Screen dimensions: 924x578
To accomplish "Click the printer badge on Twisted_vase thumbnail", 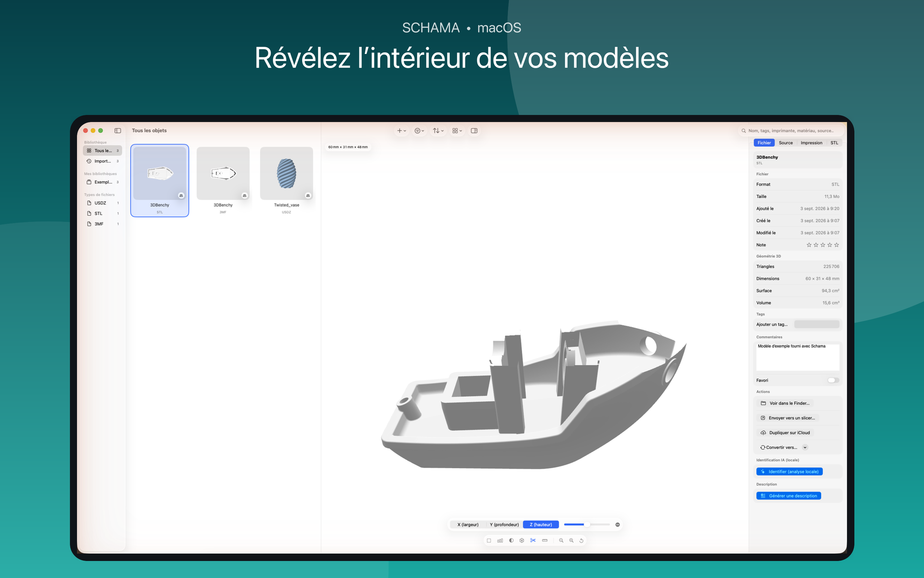I will (308, 196).
